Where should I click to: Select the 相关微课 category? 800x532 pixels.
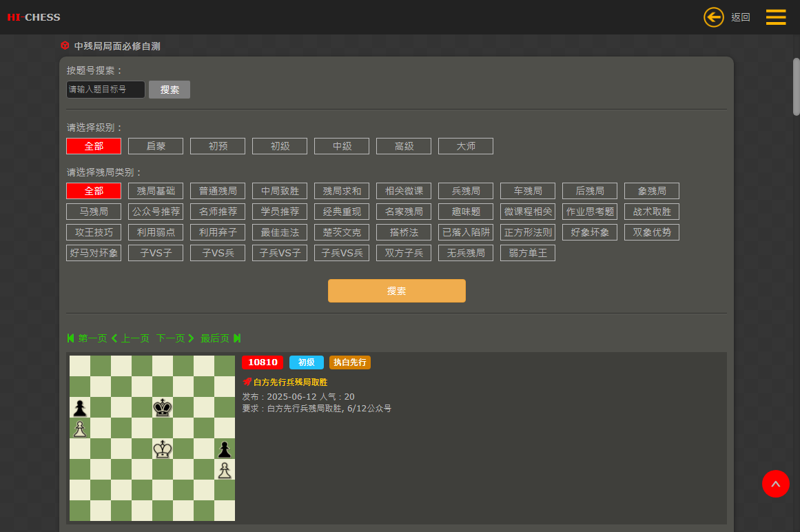click(404, 191)
